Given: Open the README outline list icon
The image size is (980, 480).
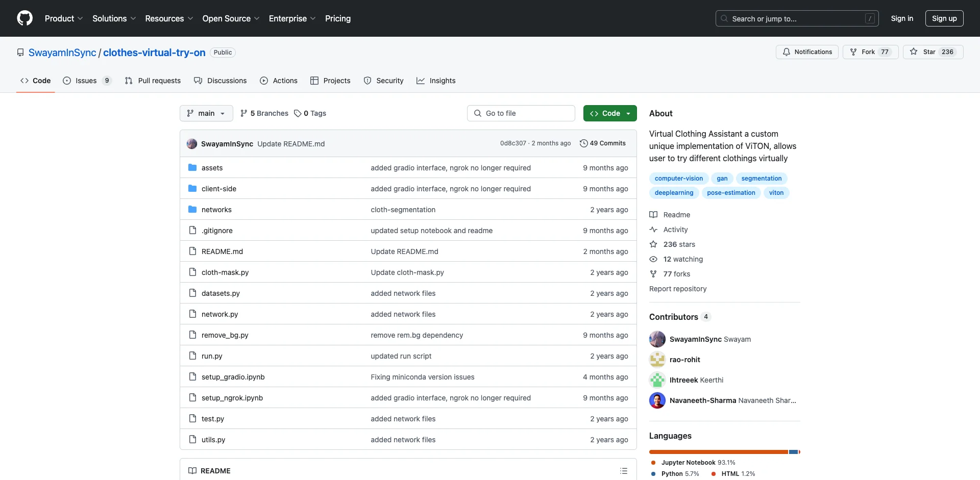Looking at the screenshot, I should click(x=624, y=471).
